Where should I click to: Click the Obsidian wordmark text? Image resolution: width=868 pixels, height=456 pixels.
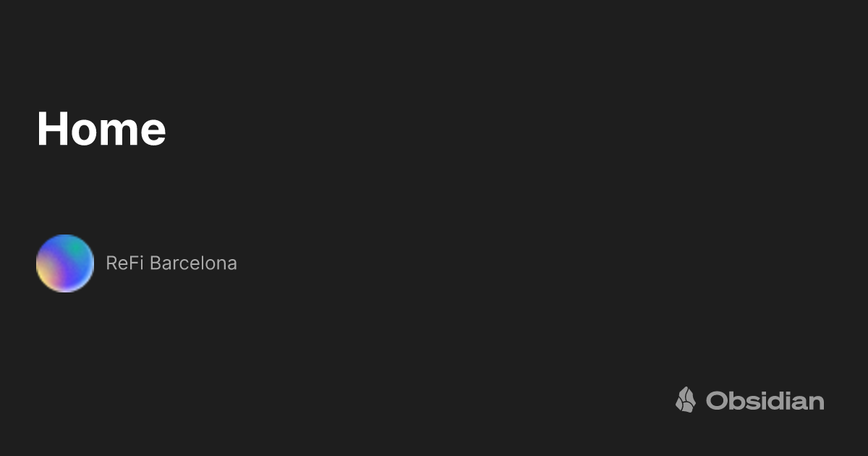coord(765,400)
